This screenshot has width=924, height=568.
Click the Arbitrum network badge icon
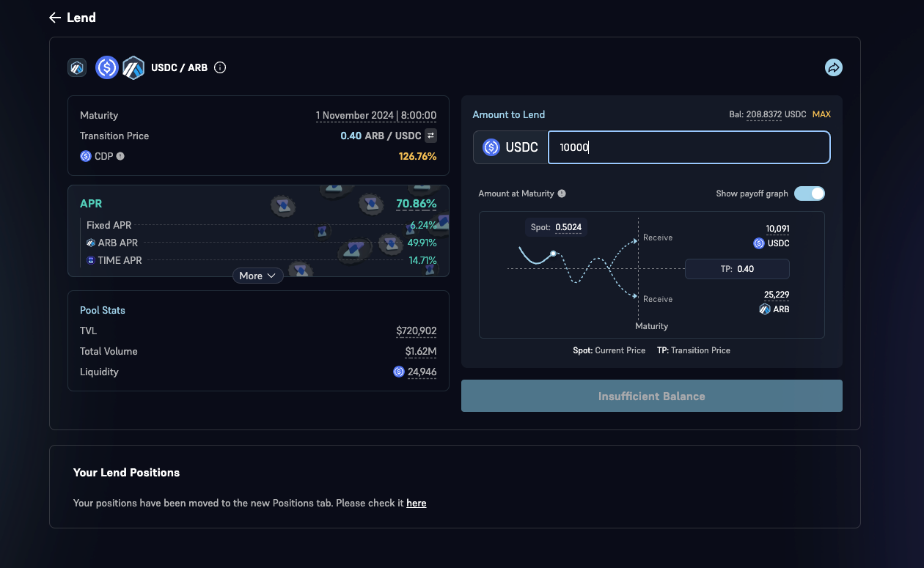(77, 68)
